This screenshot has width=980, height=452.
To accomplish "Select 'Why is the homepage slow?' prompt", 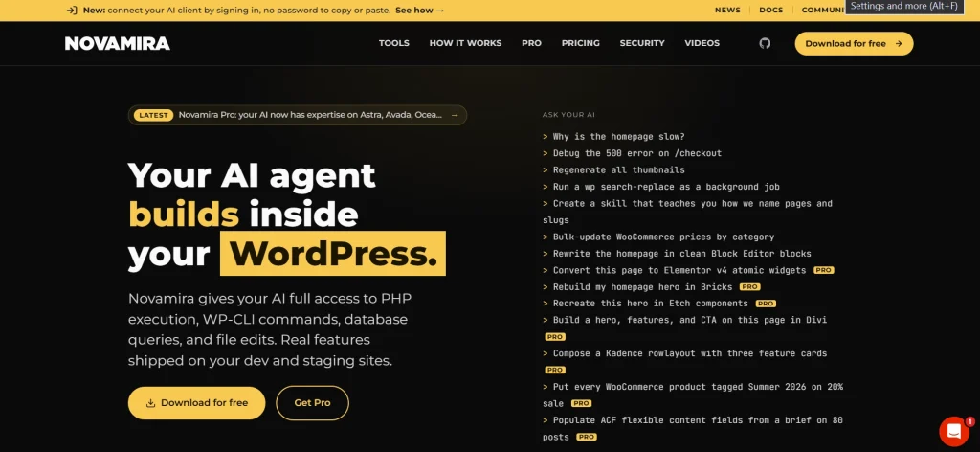I will [613, 136].
